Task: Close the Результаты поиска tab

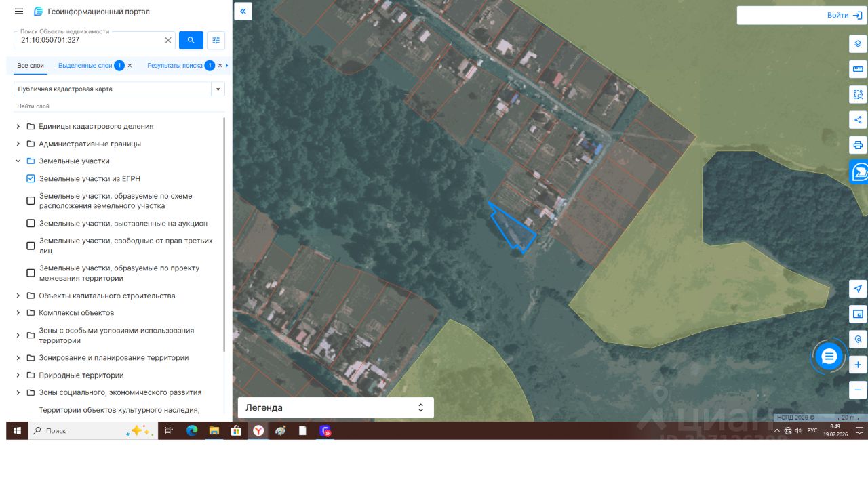Action: 220,66
